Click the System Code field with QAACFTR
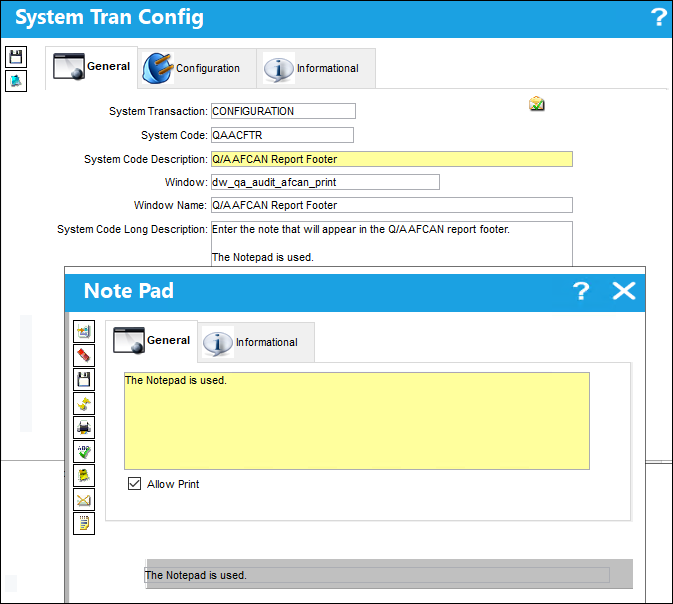Screen dimensions: 673x604 click(282, 135)
